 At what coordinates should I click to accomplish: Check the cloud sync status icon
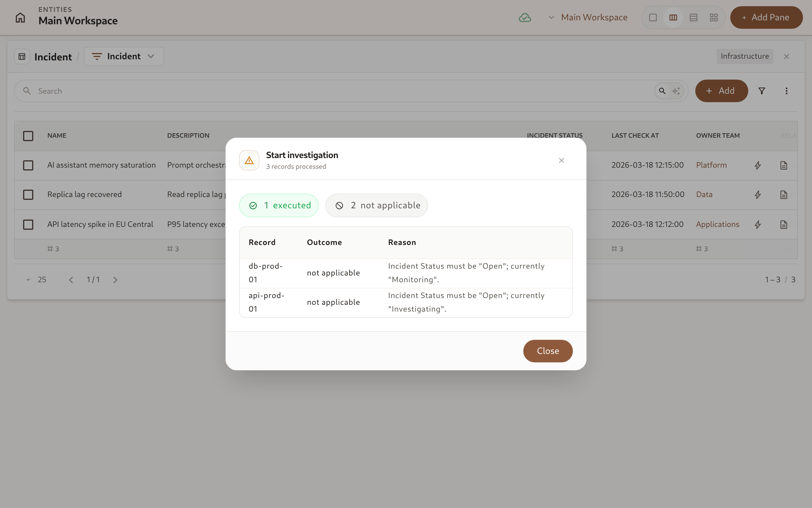click(x=525, y=17)
